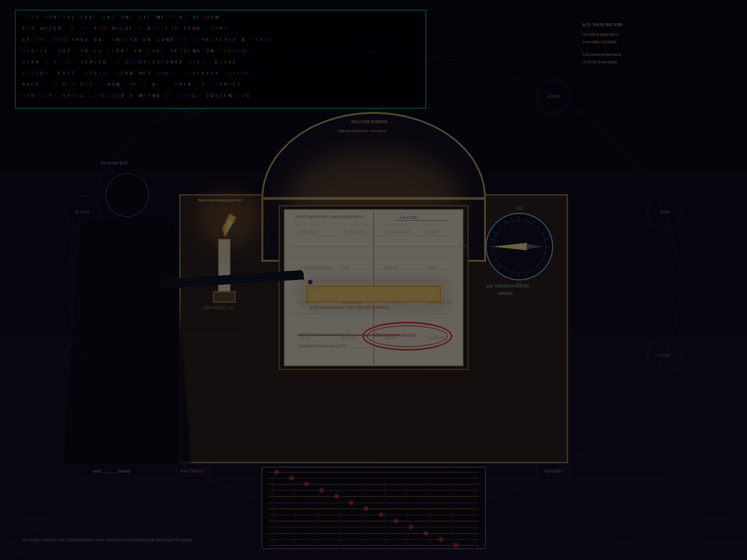Select the HOUSE circle node on the ring

(x=553, y=96)
